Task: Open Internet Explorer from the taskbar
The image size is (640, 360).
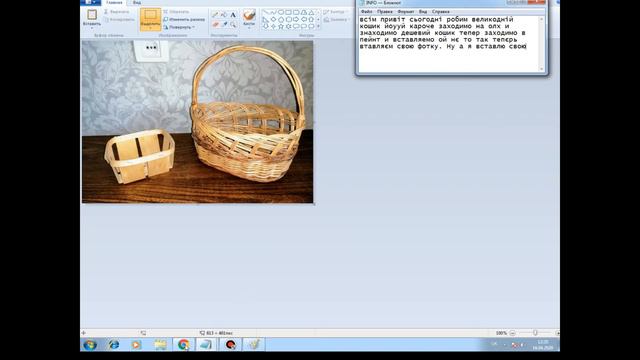Action: [x=114, y=344]
